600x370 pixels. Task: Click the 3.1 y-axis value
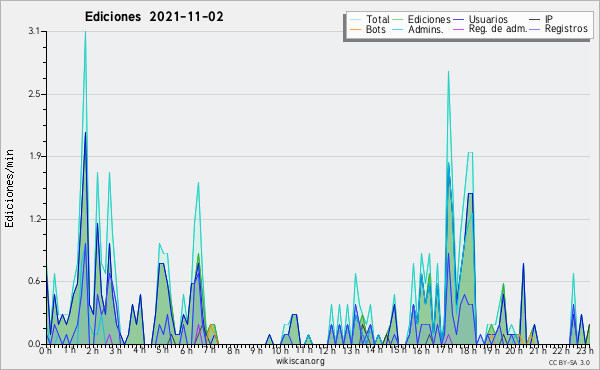point(34,31)
